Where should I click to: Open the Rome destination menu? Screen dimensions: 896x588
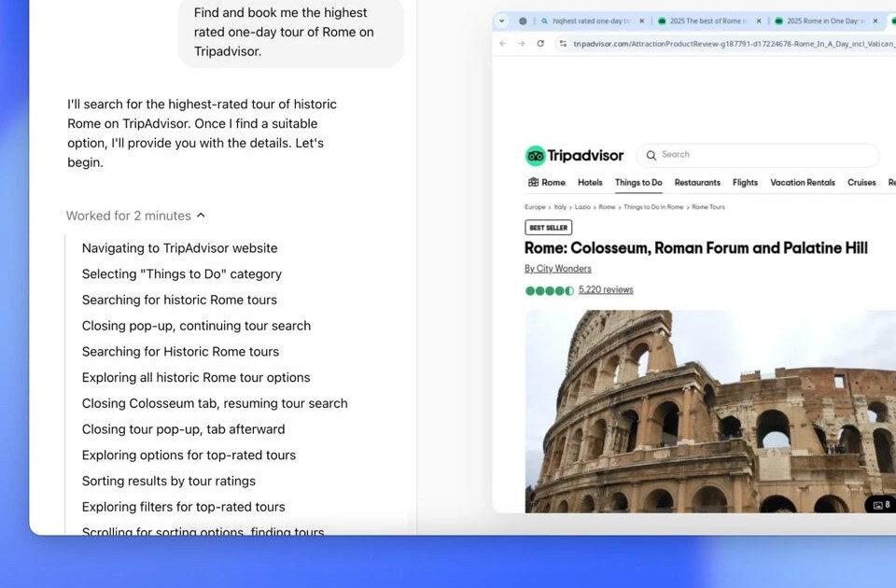point(547,183)
